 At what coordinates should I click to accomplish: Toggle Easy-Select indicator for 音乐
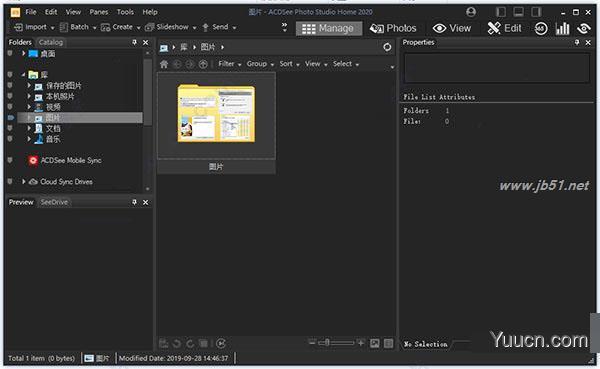coord(10,139)
